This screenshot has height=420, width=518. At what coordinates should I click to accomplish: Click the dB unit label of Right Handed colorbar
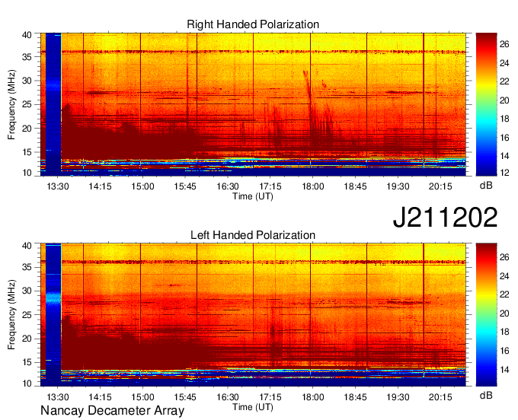coord(486,185)
